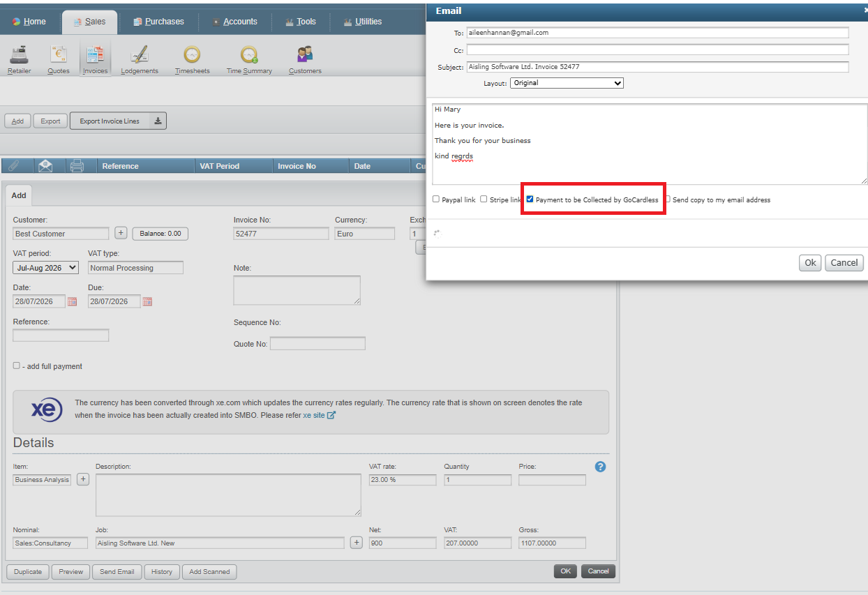The height and width of the screenshot is (595, 868).
Task: Untick Payment to be Collected by GoCardless
Action: click(530, 199)
